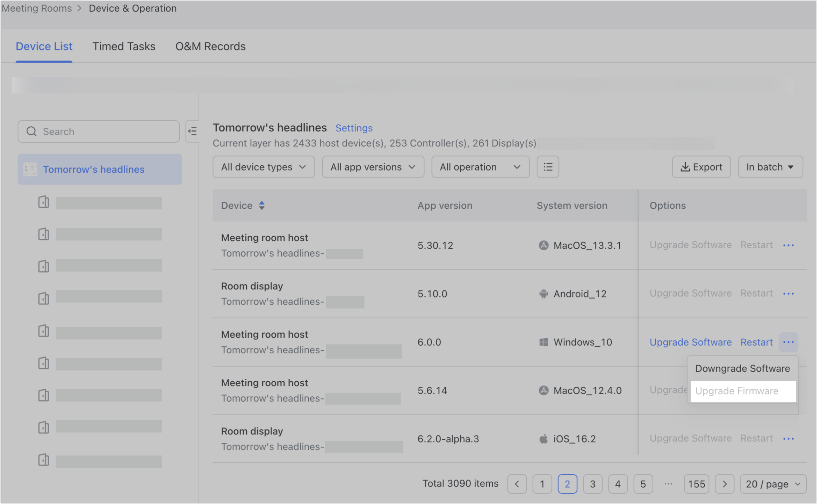Open the In batch dropdown
Viewport: 817px width, 504px height.
pyautogui.click(x=770, y=167)
